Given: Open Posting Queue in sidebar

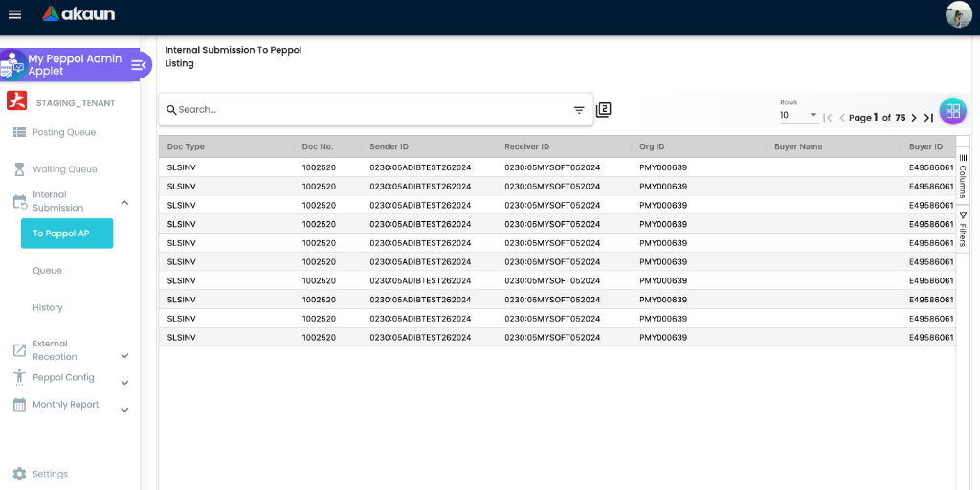Looking at the screenshot, I should [64, 132].
